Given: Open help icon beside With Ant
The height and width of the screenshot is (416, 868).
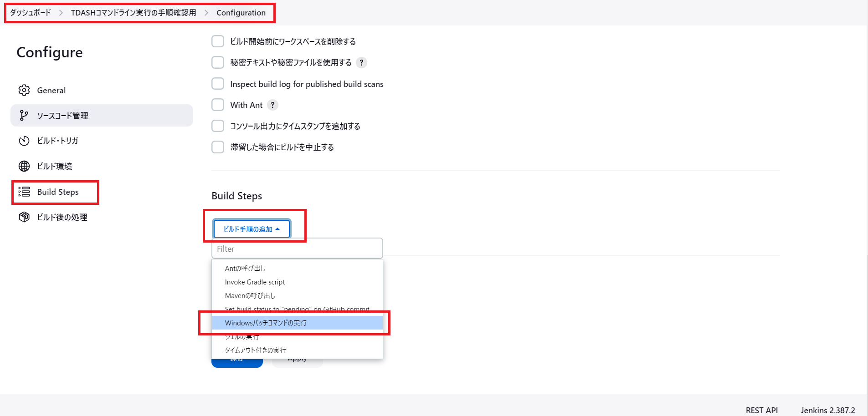Looking at the screenshot, I should click(272, 105).
